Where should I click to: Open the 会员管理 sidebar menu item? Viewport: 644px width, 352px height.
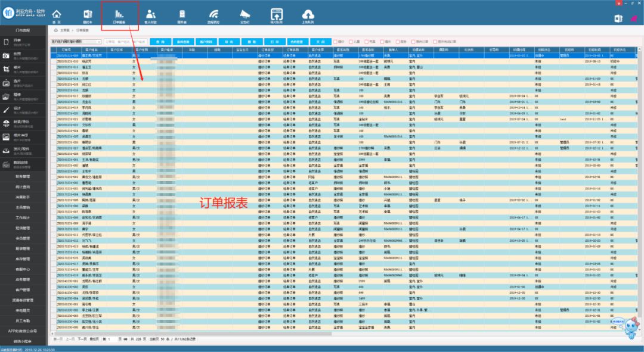pyautogui.click(x=23, y=238)
